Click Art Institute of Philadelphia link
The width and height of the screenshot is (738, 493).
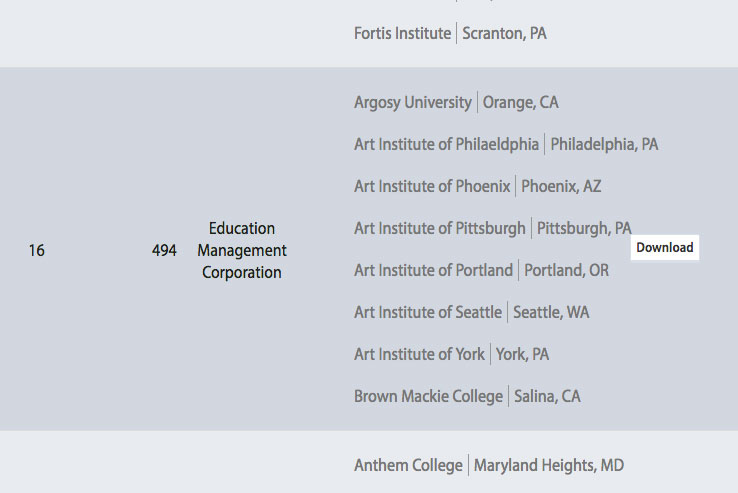click(446, 144)
